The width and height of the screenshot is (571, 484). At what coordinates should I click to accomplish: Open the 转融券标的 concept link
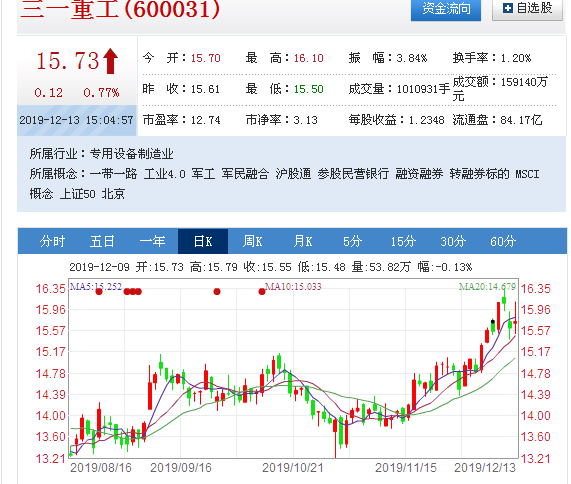pyautogui.click(x=479, y=174)
